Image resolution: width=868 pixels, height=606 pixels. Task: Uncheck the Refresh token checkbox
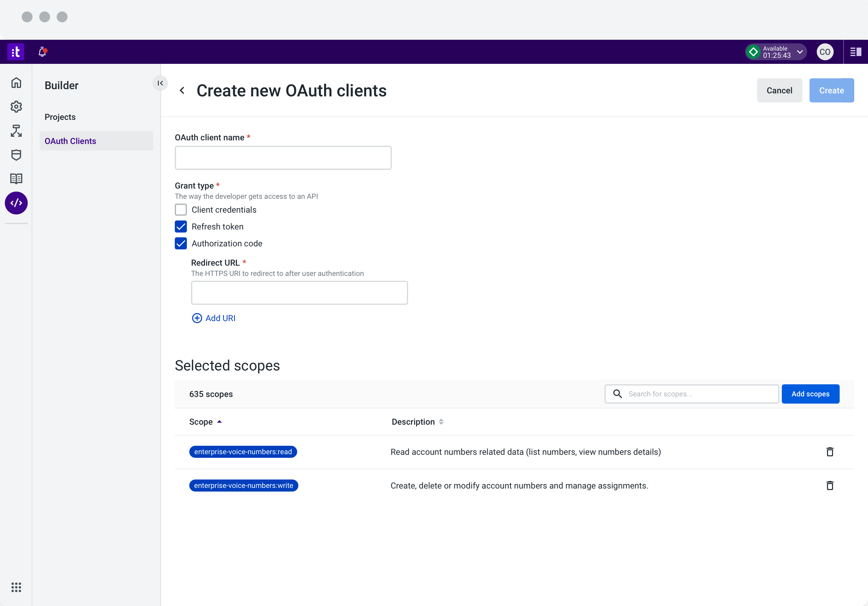(x=181, y=227)
